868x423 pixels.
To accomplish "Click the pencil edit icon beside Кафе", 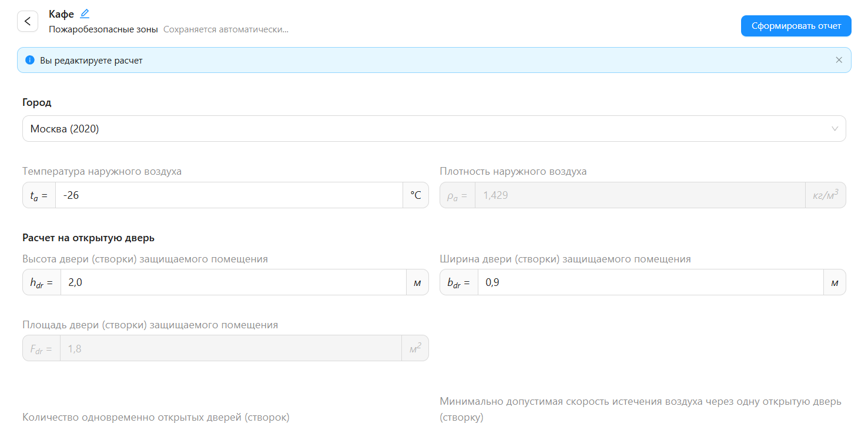I will 85,14.
